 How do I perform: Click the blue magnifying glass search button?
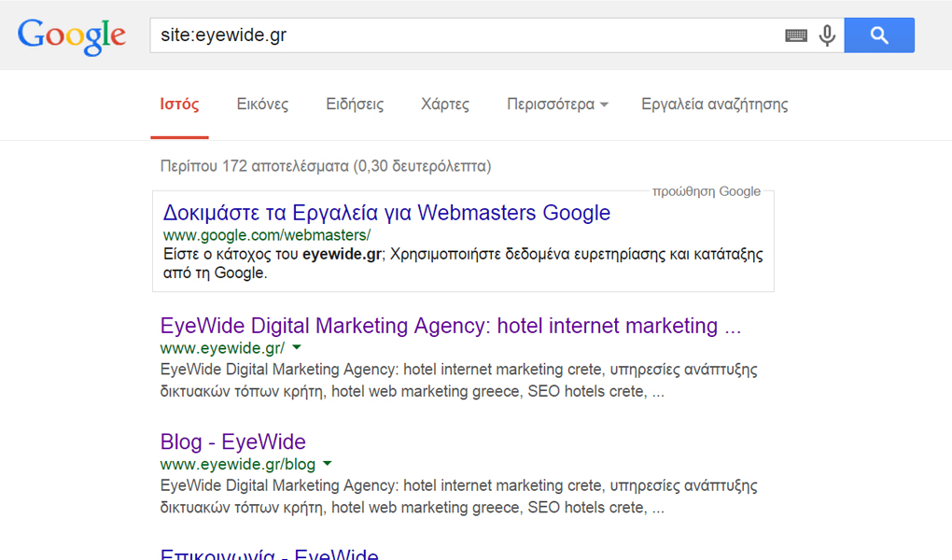coord(878,35)
